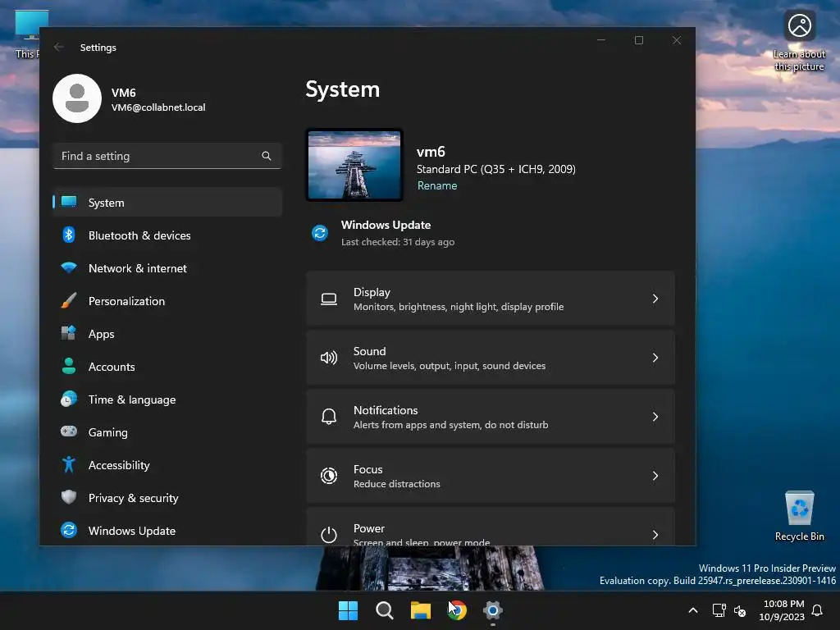This screenshot has width=840, height=630.
Task: Click the Accounts person icon
Action: coord(69,366)
